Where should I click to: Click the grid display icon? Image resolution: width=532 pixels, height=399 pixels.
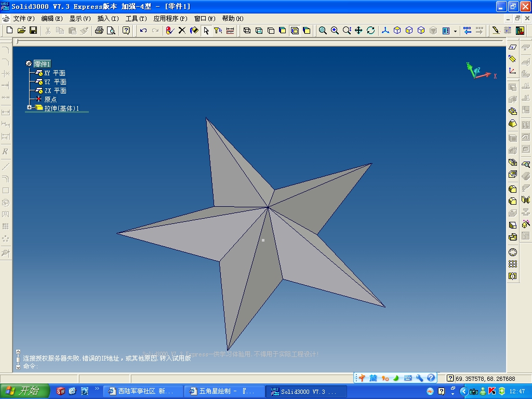508,31
